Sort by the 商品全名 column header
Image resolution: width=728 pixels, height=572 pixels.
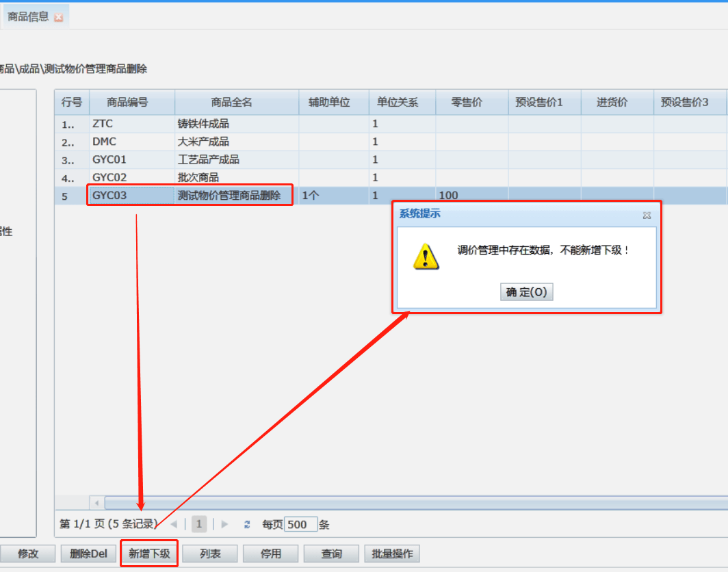(237, 102)
